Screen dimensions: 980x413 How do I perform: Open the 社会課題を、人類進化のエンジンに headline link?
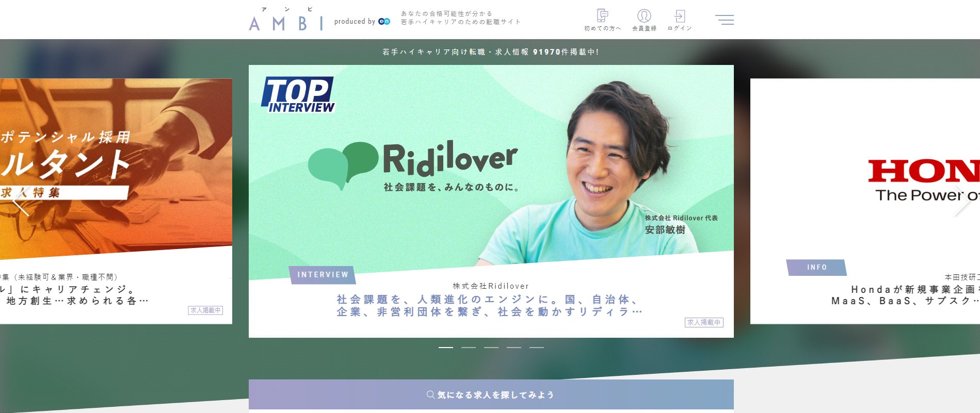coord(489,306)
